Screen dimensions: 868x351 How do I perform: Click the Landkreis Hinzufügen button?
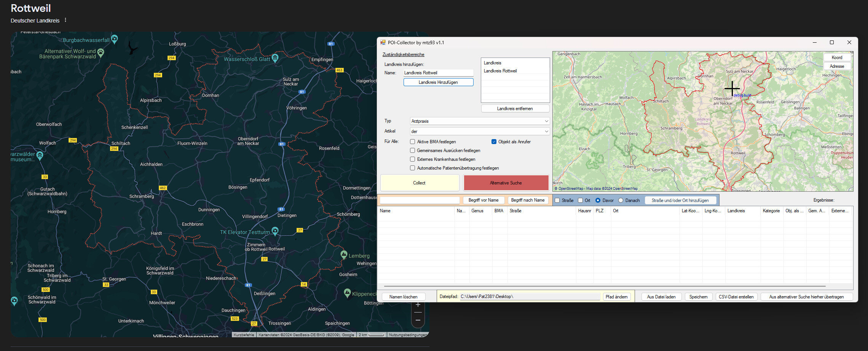[438, 82]
